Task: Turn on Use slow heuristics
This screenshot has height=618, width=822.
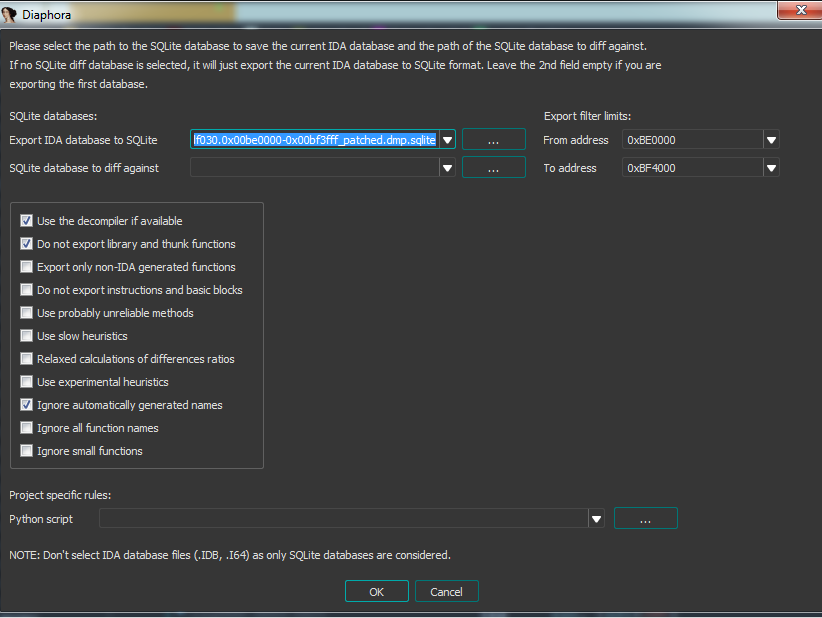Action: (x=26, y=336)
